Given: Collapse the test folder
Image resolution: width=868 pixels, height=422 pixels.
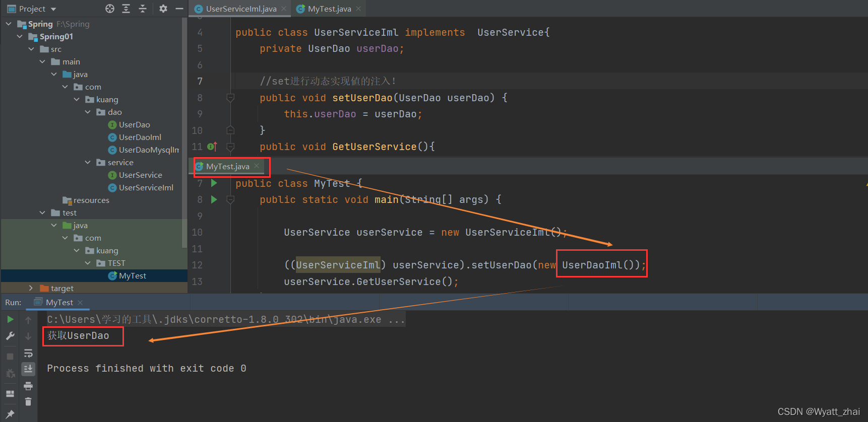Looking at the screenshot, I should [42, 213].
